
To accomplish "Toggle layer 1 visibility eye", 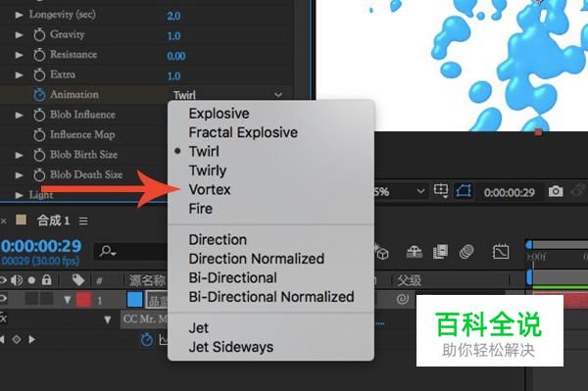I will point(3,299).
